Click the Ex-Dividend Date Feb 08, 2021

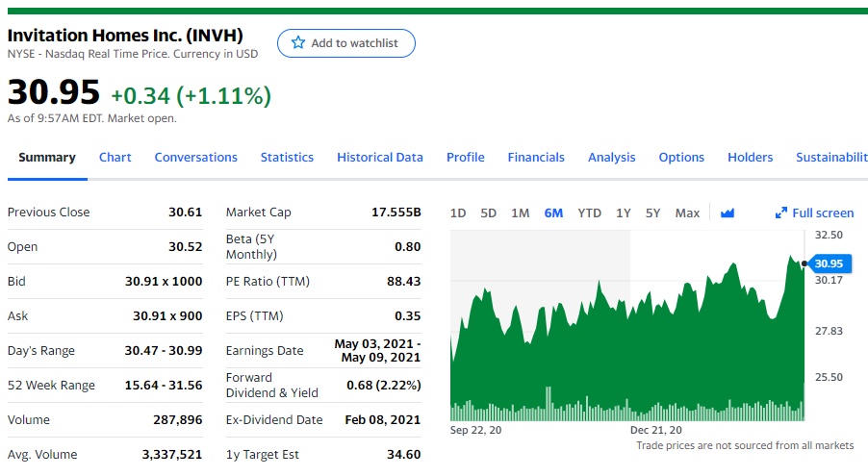[x=383, y=419]
